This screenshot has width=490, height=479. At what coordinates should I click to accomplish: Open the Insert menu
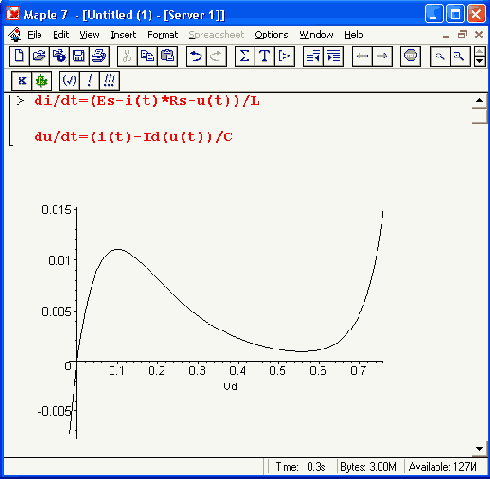pos(123,35)
